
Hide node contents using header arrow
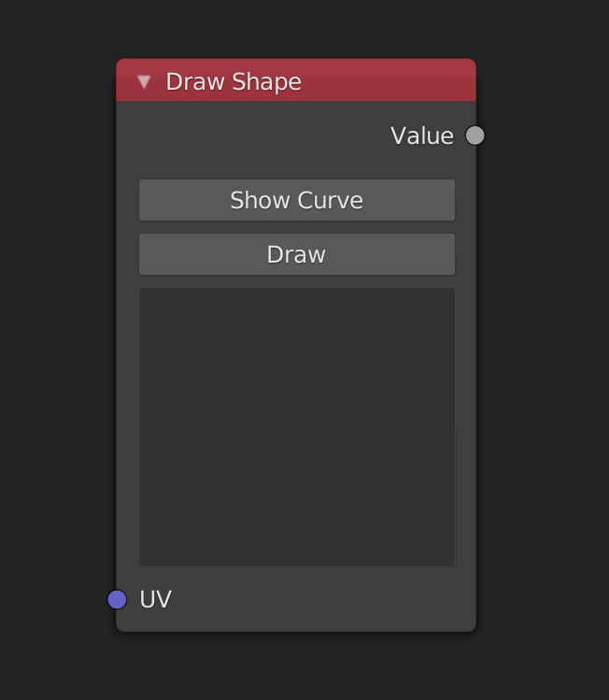point(144,81)
